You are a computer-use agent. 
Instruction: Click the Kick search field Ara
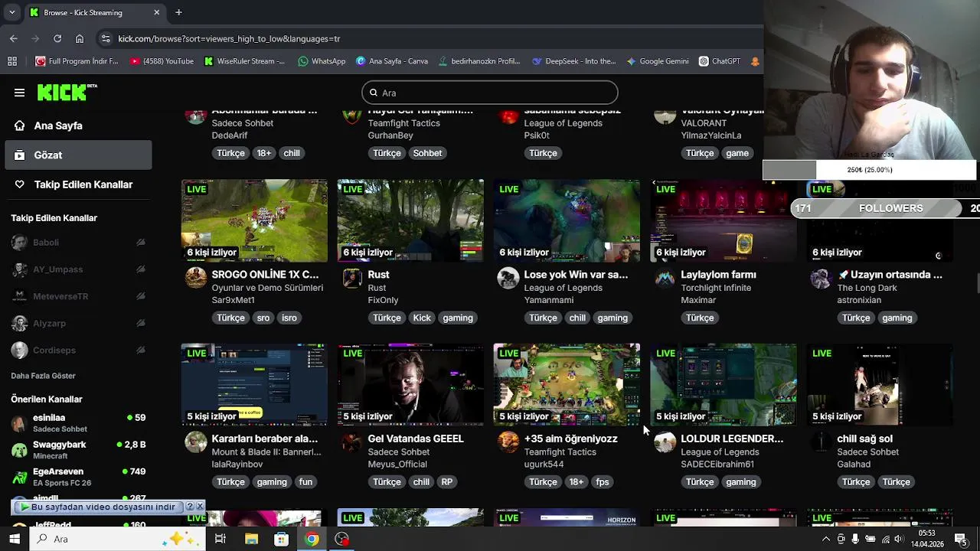click(490, 93)
